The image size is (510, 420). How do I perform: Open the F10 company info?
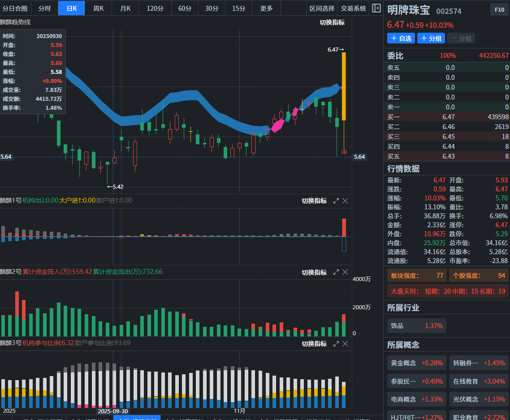tap(499, 10)
